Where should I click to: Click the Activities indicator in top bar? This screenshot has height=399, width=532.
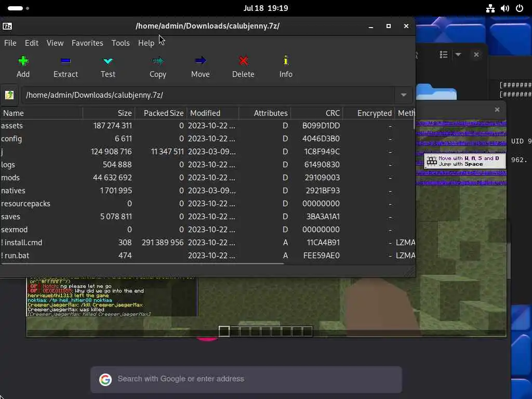(x=18, y=8)
